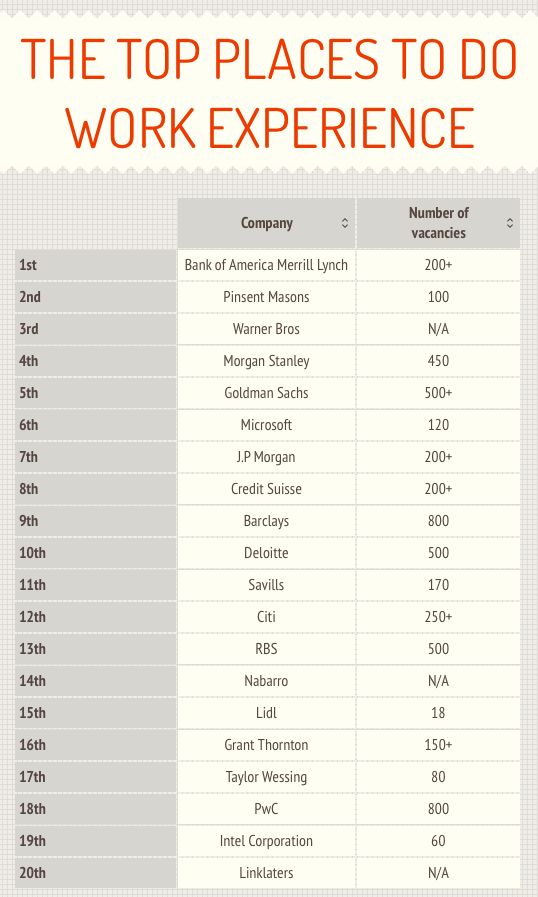The height and width of the screenshot is (897, 538).
Task: Select the Lidl company cell
Action: pos(266,713)
